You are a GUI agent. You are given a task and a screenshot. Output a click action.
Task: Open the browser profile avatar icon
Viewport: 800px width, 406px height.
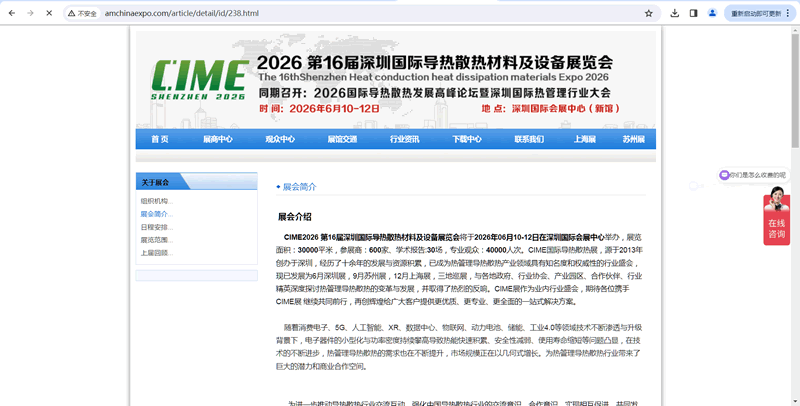711,13
